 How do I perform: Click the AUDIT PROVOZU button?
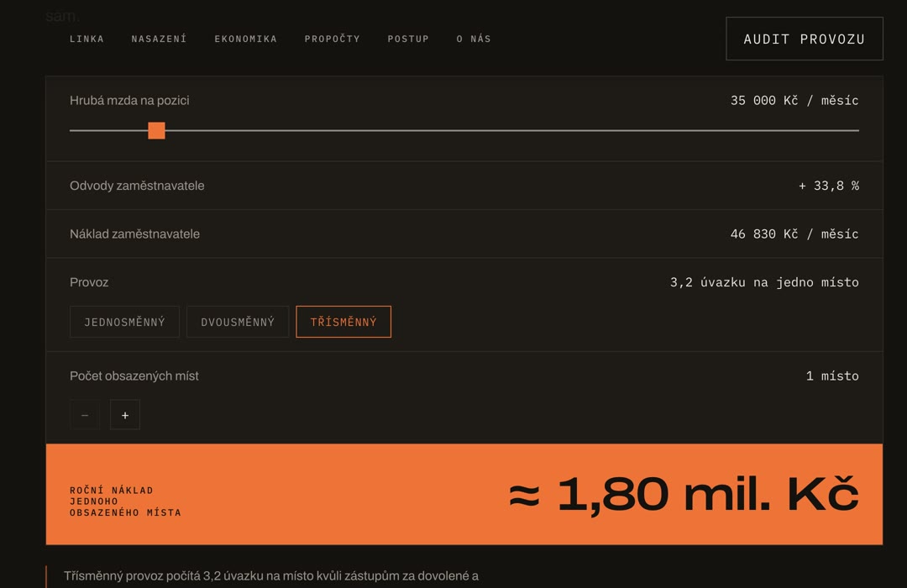point(804,39)
